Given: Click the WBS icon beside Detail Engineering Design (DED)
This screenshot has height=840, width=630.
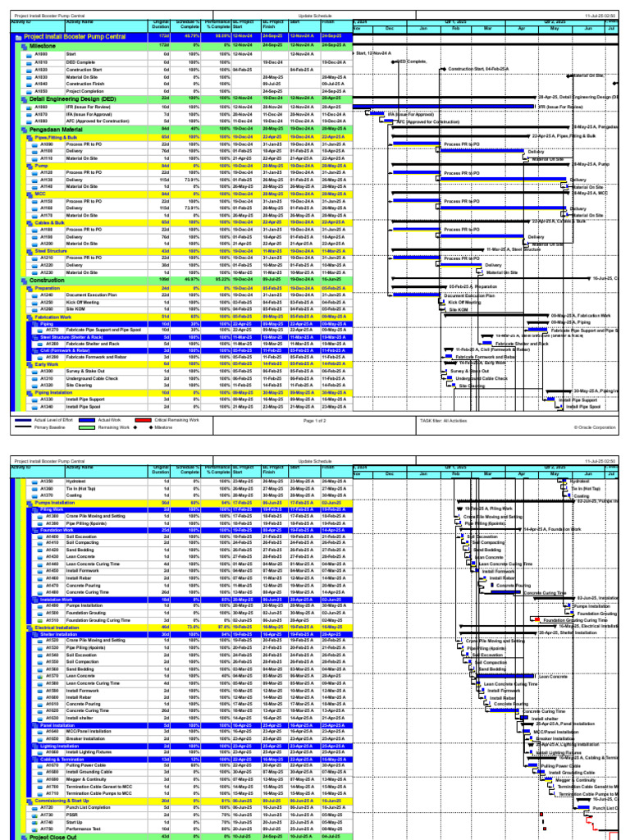Looking at the screenshot, I should (x=24, y=99).
